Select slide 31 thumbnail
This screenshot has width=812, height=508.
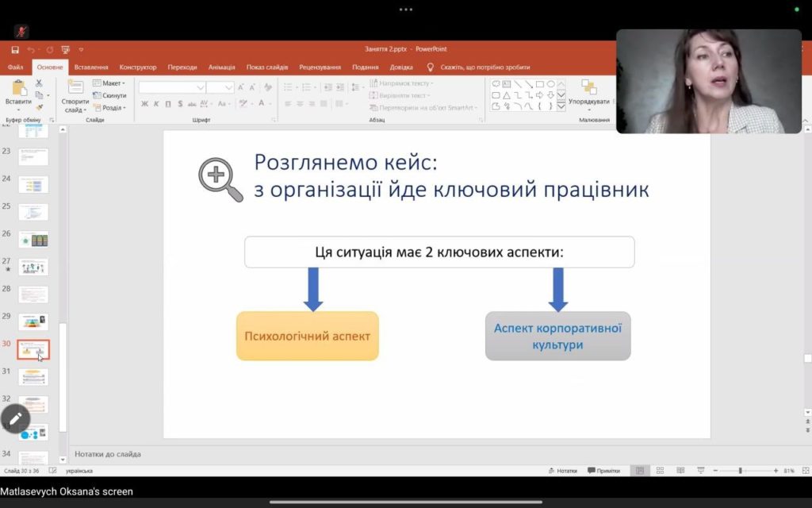pos(33,376)
